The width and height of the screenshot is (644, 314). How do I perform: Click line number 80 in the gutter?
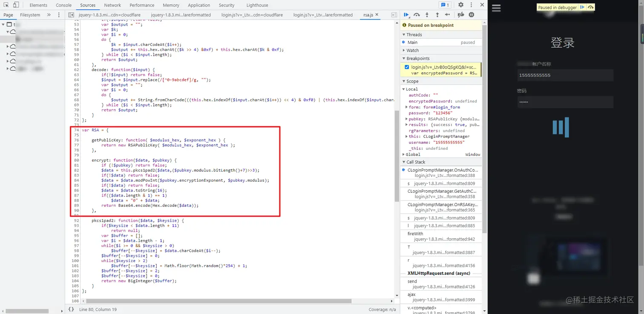pyautogui.click(x=77, y=160)
